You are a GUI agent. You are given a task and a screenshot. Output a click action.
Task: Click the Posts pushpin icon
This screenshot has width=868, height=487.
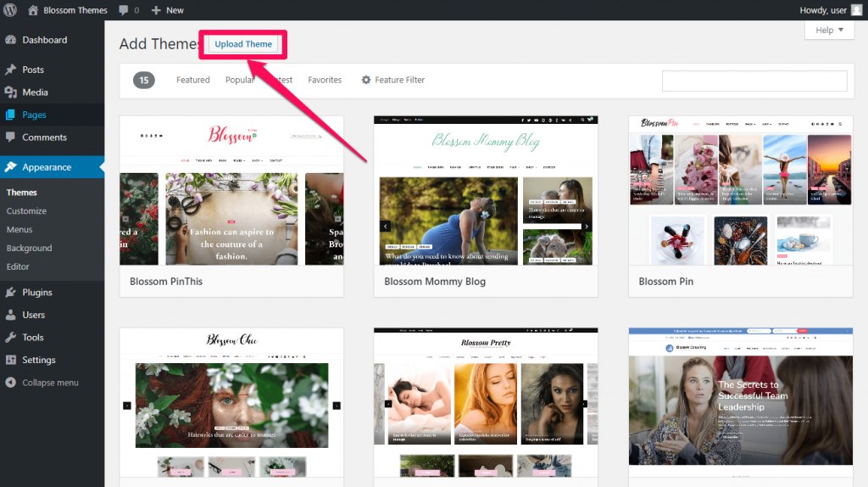10,70
